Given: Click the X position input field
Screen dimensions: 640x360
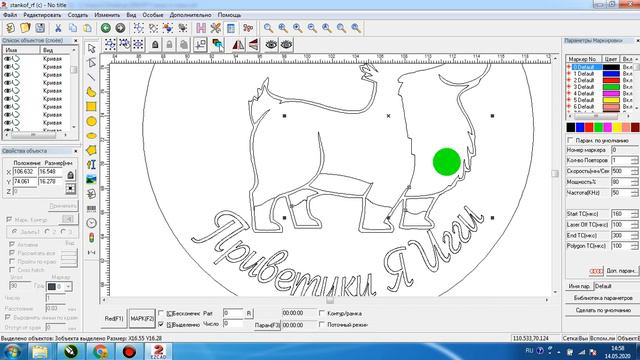Looking at the screenshot, I should pyautogui.click(x=24, y=171).
